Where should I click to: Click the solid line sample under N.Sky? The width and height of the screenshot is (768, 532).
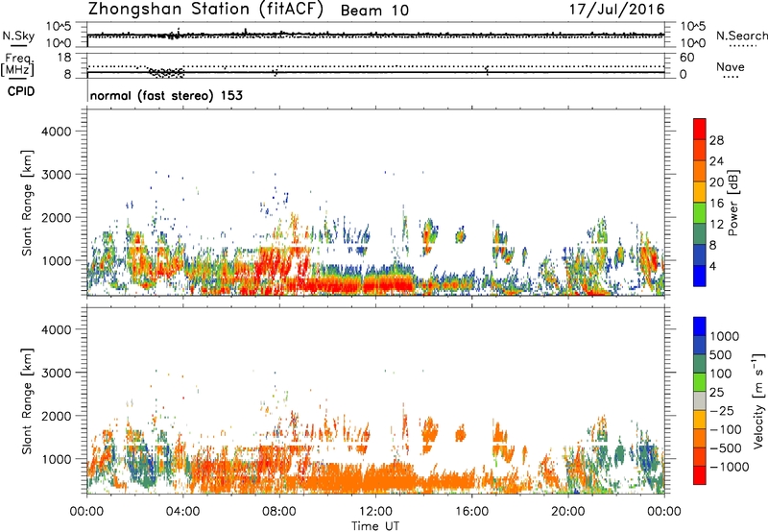click(x=18, y=46)
